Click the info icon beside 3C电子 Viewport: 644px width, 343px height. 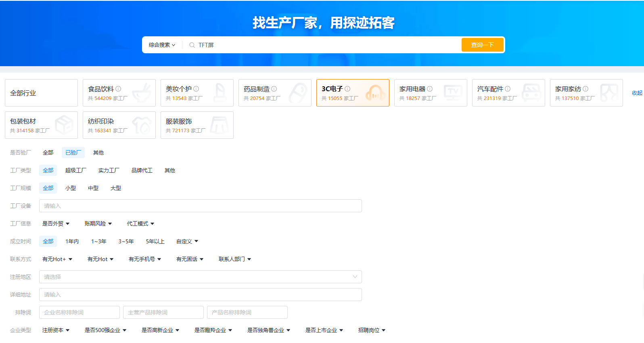coord(347,89)
